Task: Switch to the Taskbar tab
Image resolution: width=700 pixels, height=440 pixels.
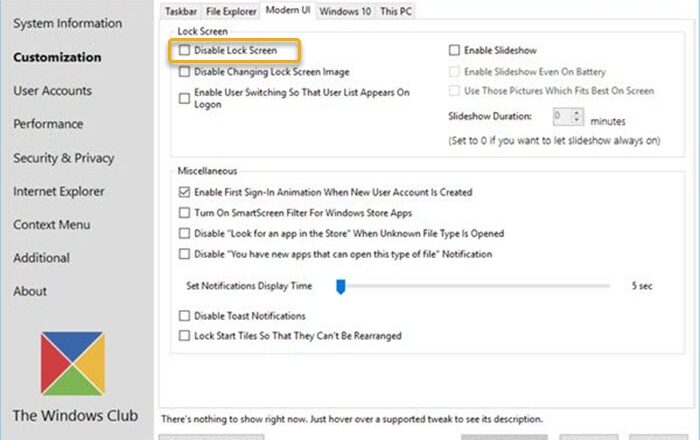Action: pos(181,11)
